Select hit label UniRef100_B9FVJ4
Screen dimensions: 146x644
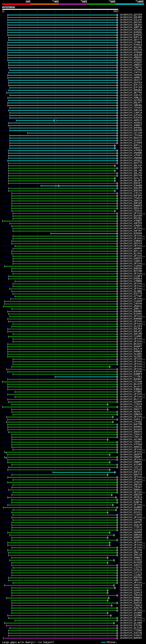pos(131,37)
